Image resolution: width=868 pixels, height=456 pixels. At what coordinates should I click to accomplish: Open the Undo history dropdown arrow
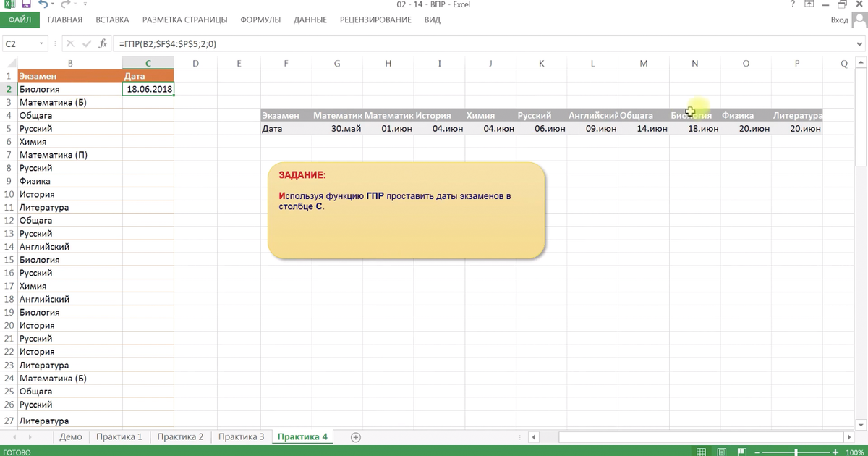pyautogui.click(x=54, y=5)
